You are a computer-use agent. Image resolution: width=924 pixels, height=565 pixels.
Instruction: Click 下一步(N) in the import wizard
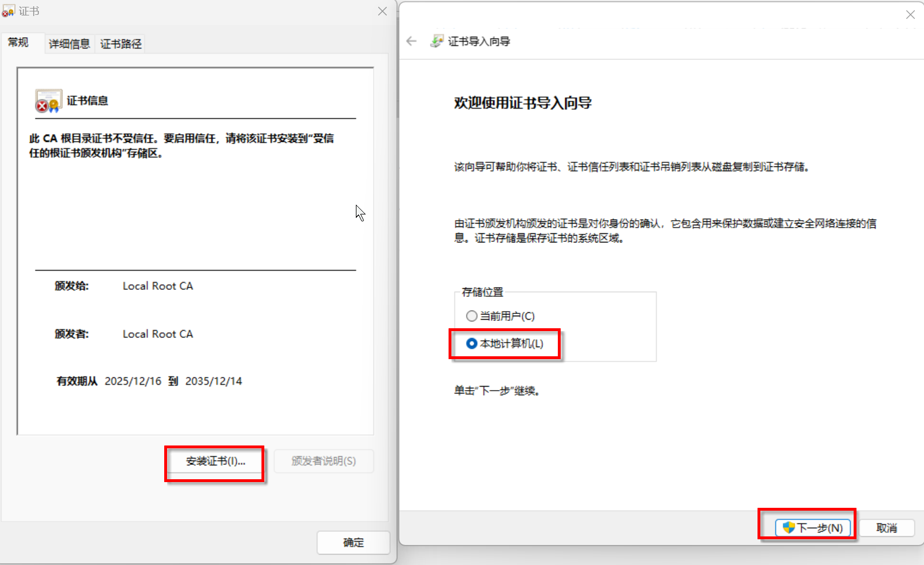(x=813, y=527)
